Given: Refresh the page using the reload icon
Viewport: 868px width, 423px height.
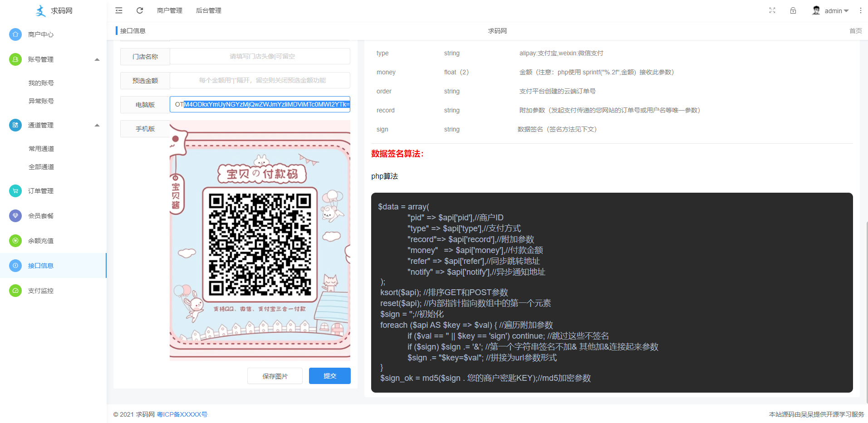Looking at the screenshot, I should 140,10.
